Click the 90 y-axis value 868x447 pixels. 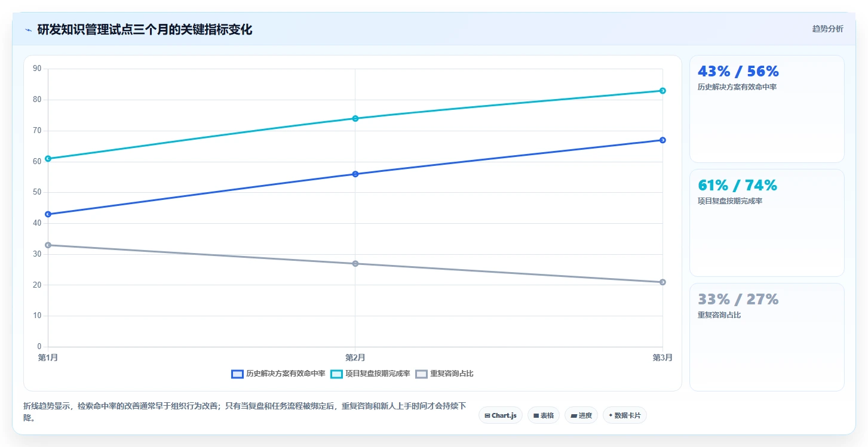[x=37, y=69]
